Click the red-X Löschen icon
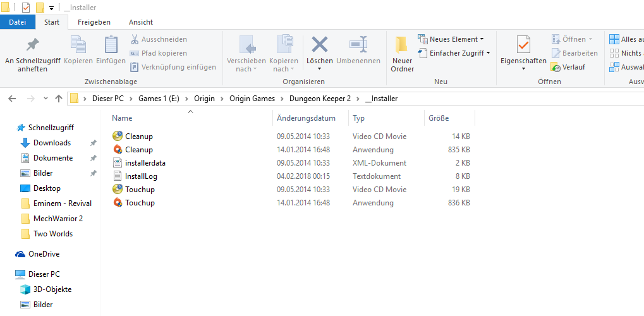The width and height of the screenshot is (644, 316). (320, 44)
